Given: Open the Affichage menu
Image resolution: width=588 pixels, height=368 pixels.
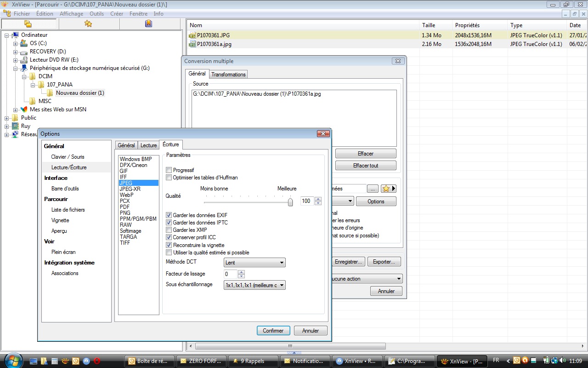Looking at the screenshot, I should (71, 14).
